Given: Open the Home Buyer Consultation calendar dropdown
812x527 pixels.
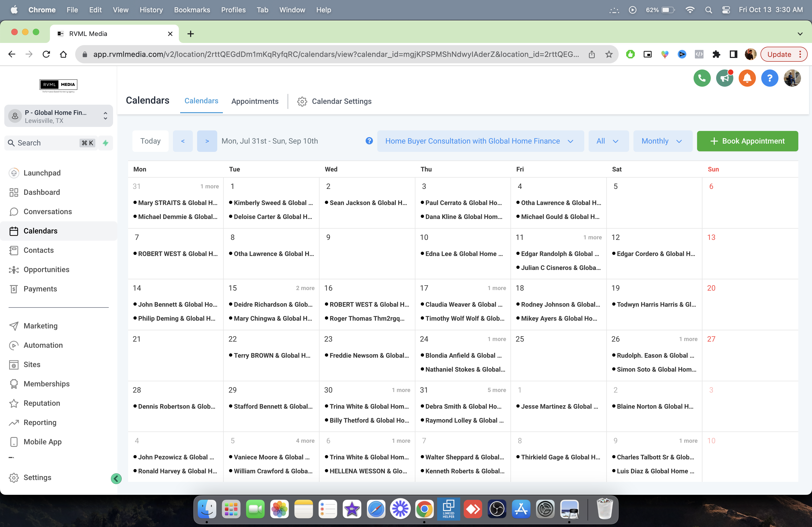Looking at the screenshot, I should pos(480,141).
